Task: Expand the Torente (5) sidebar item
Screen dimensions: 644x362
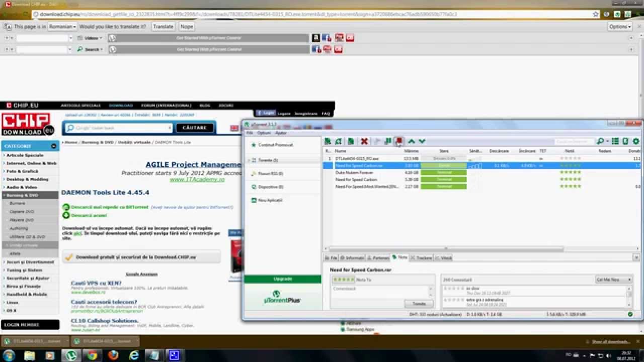Action: coord(249,160)
